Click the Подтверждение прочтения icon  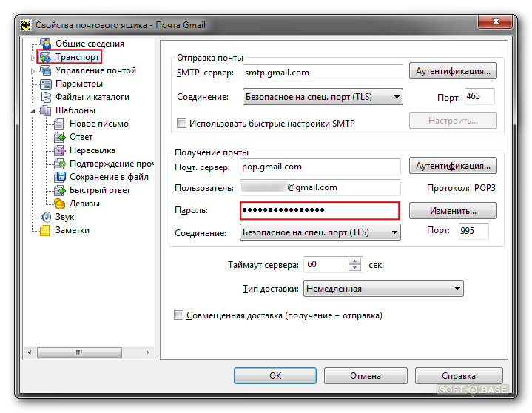pyautogui.click(x=60, y=164)
